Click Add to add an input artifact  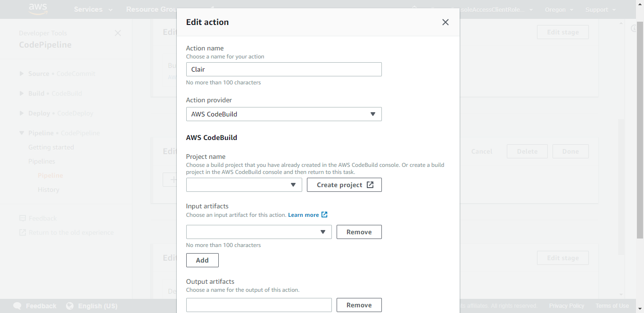tap(202, 260)
